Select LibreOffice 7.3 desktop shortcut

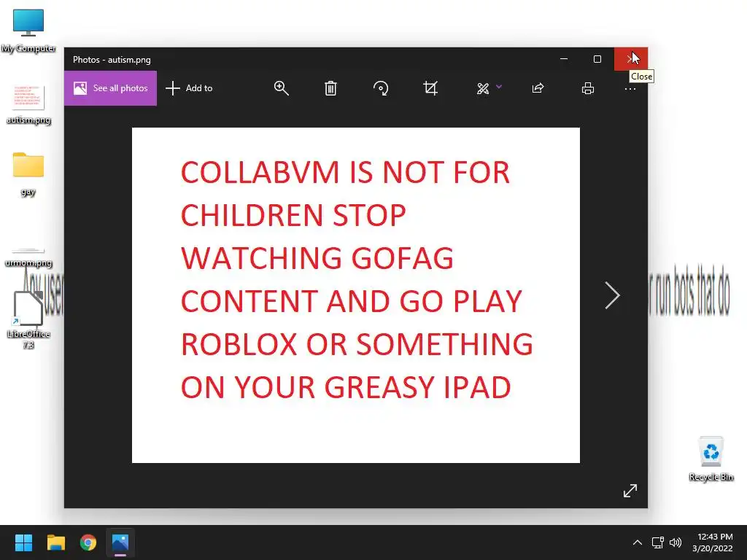(28, 320)
